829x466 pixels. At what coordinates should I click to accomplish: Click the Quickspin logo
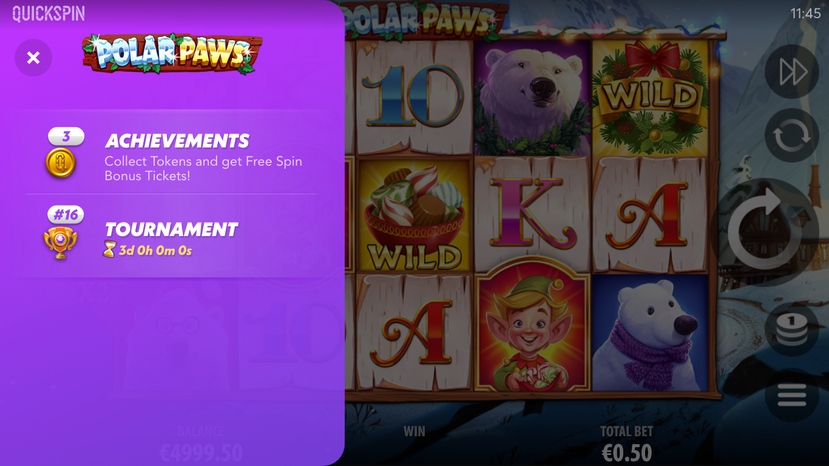pyautogui.click(x=49, y=14)
